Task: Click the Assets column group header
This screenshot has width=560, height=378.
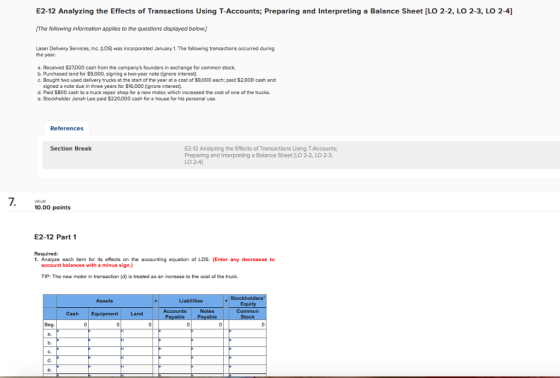Action: point(104,301)
